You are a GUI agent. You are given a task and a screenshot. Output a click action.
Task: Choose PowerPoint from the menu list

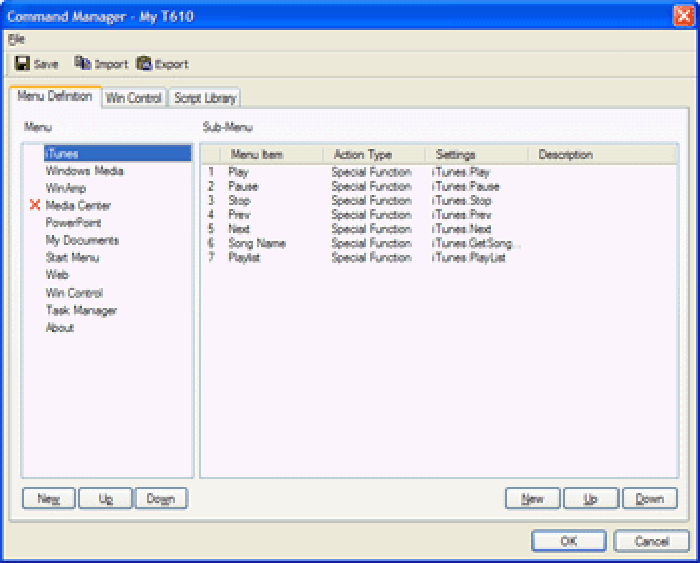[73, 223]
